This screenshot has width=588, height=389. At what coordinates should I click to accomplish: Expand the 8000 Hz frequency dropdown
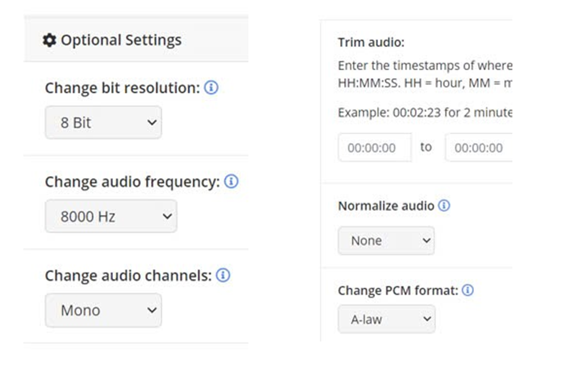tap(111, 217)
